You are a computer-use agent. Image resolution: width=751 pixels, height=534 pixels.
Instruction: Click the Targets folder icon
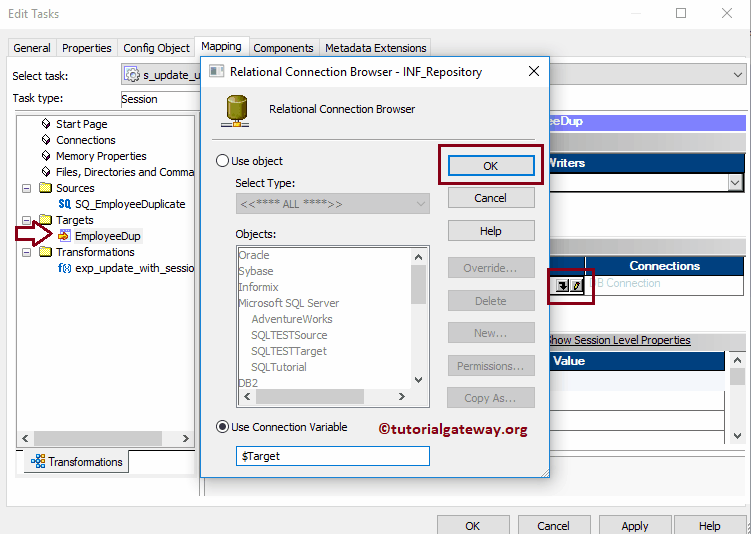pyautogui.click(x=46, y=220)
